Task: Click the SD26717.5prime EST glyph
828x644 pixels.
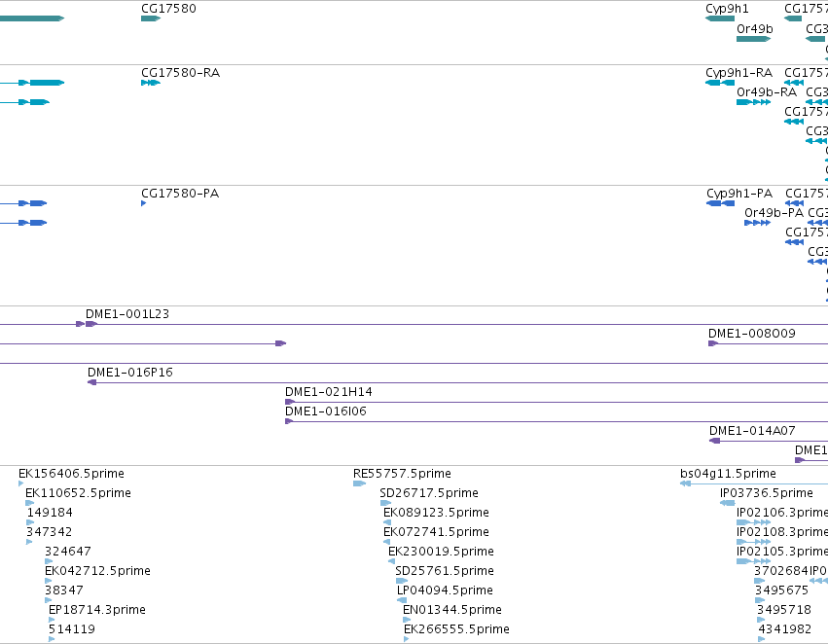Action: (x=385, y=503)
